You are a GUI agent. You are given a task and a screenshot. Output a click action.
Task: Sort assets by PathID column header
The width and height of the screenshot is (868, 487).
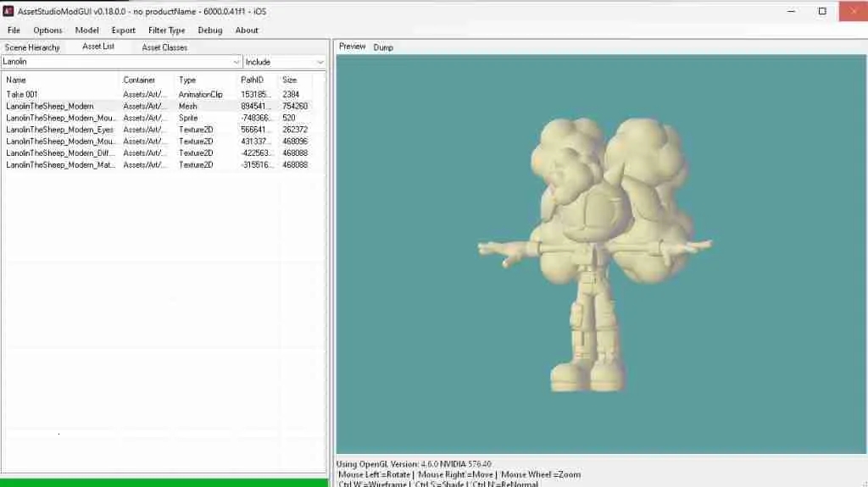pos(258,80)
